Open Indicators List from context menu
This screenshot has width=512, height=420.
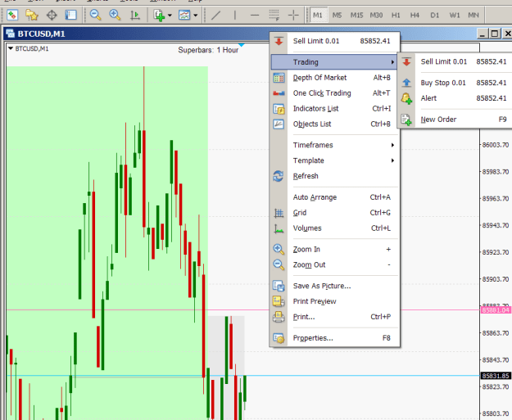pos(334,109)
